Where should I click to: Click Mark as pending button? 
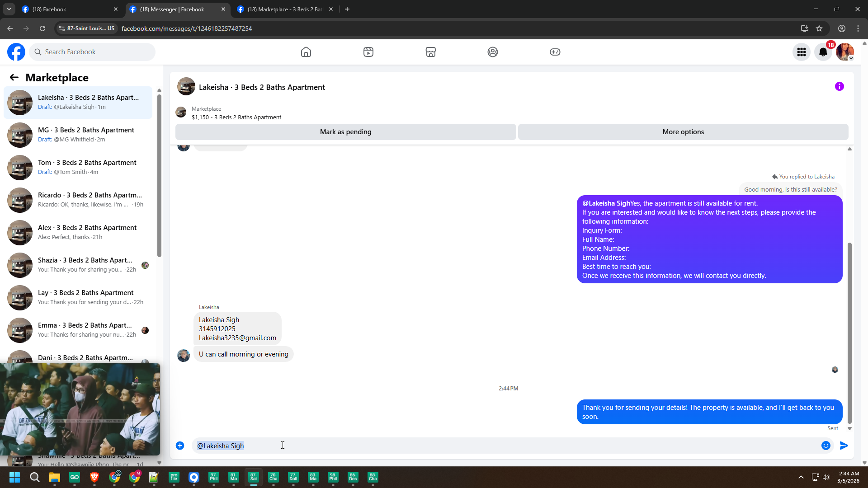point(346,132)
